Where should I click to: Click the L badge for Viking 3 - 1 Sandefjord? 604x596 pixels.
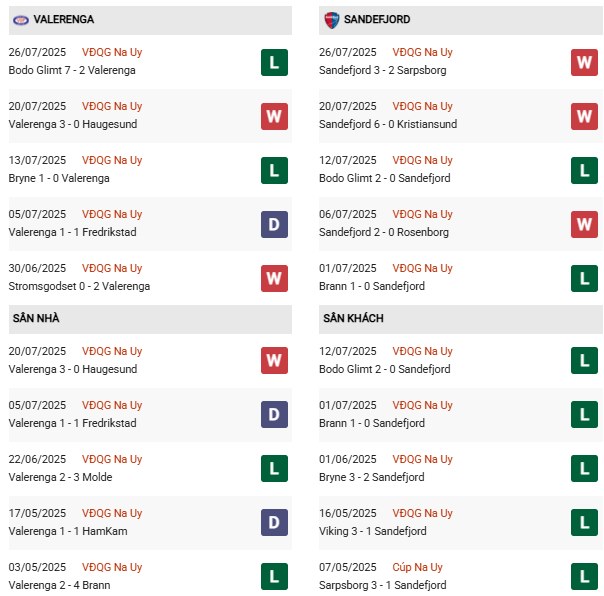[x=584, y=523]
